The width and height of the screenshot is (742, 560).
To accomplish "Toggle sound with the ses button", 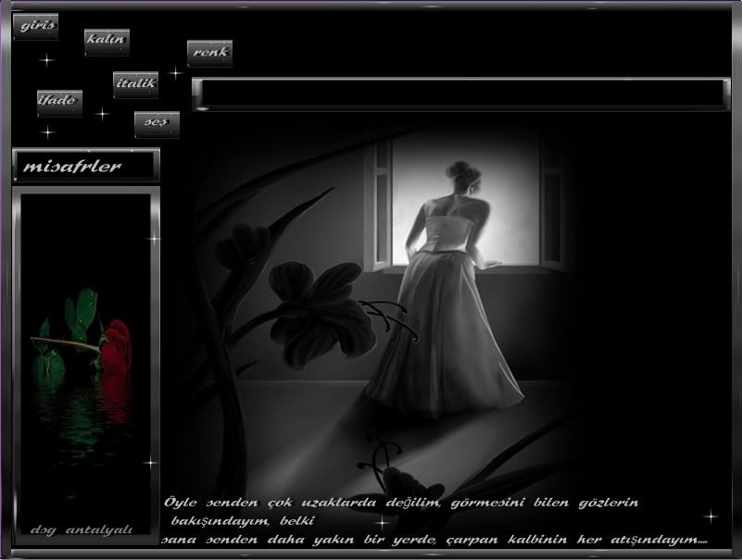I will 156,123.
